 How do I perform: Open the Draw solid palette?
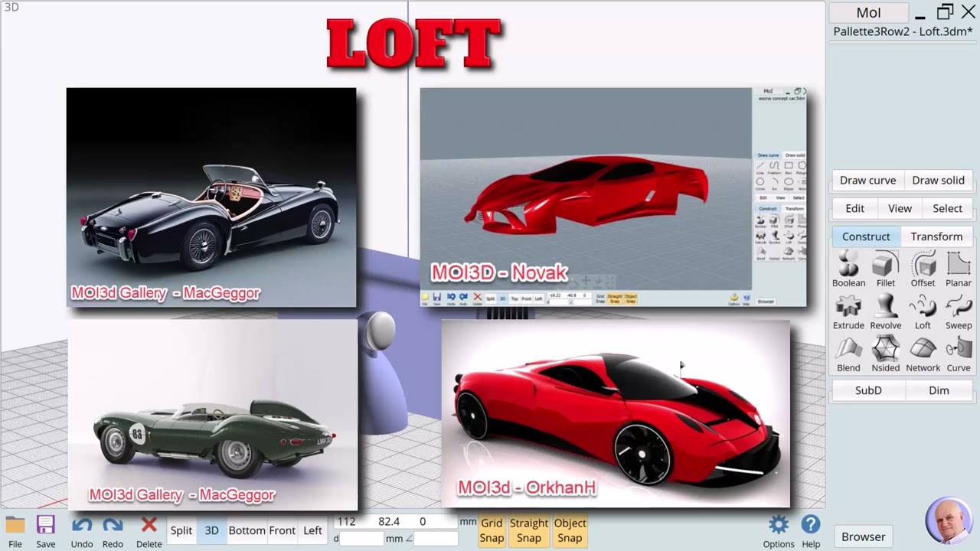[938, 181]
